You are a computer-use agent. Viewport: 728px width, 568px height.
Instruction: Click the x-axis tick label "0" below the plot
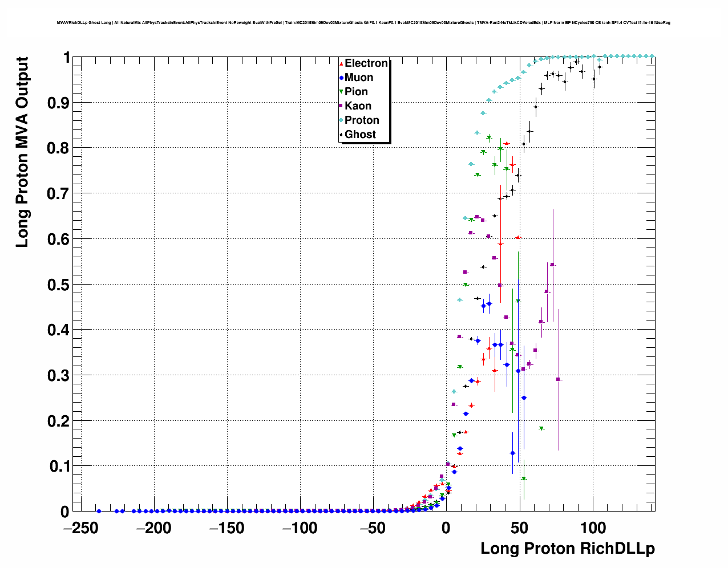(x=446, y=528)
